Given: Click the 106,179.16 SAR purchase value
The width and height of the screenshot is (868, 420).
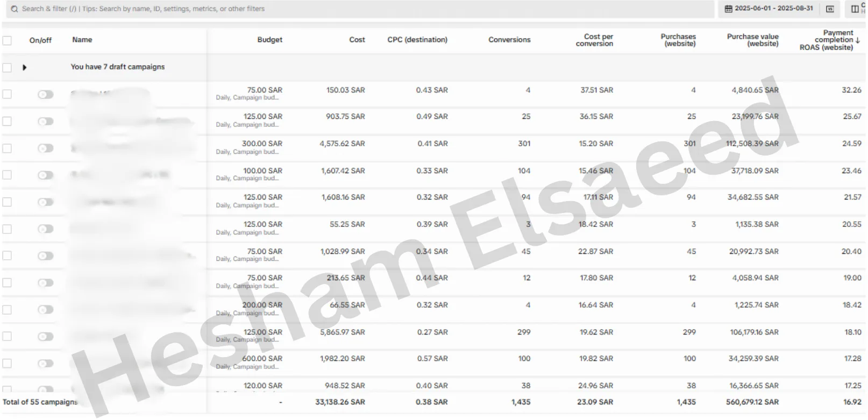Looking at the screenshot, I should [754, 332].
